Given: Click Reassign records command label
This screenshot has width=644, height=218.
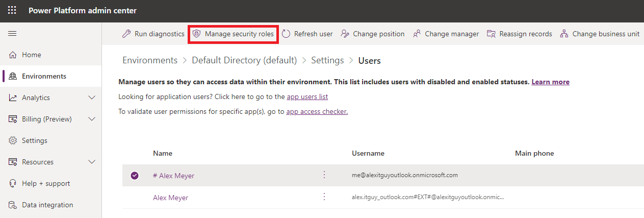Looking at the screenshot, I should point(526,34).
